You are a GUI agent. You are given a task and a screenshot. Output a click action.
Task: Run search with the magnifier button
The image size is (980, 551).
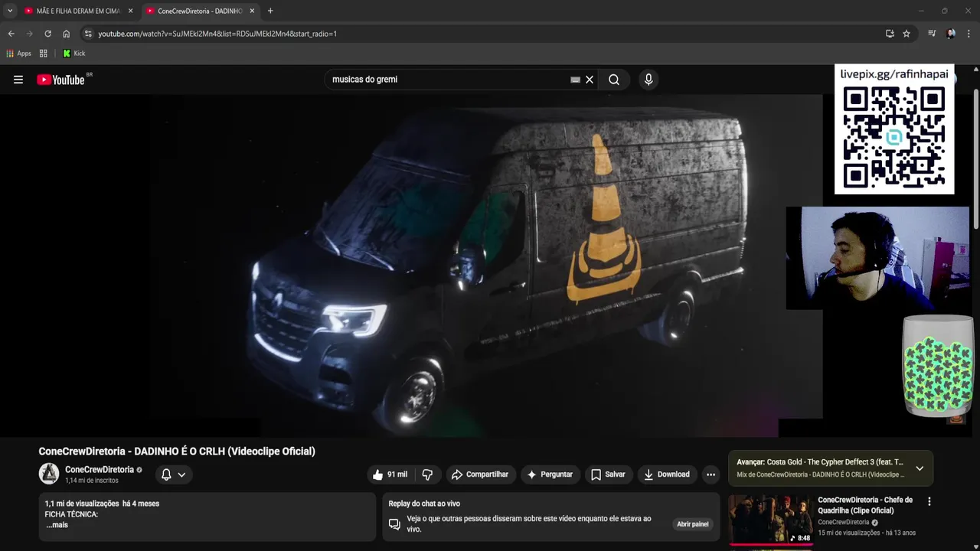click(614, 80)
